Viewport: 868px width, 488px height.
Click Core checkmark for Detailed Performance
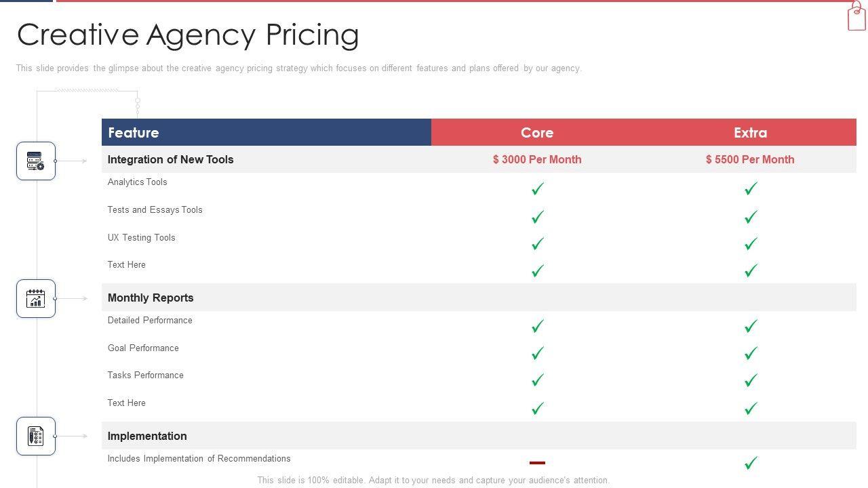coord(538,327)
